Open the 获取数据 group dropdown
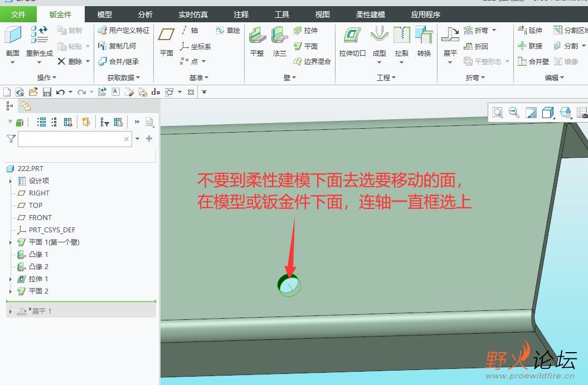This screenshot has width=588, height=385. click(123, 77)
